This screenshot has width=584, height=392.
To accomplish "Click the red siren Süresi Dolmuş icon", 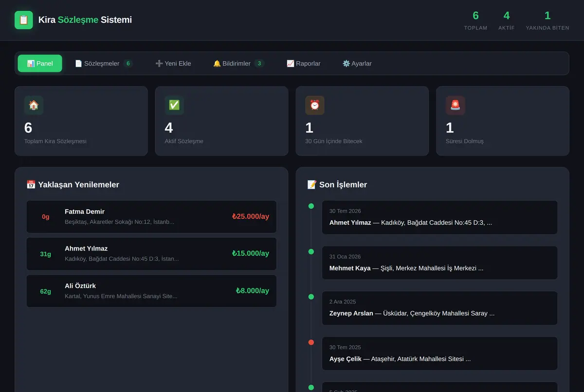I will pyautogui.click(x=456, y=105).
